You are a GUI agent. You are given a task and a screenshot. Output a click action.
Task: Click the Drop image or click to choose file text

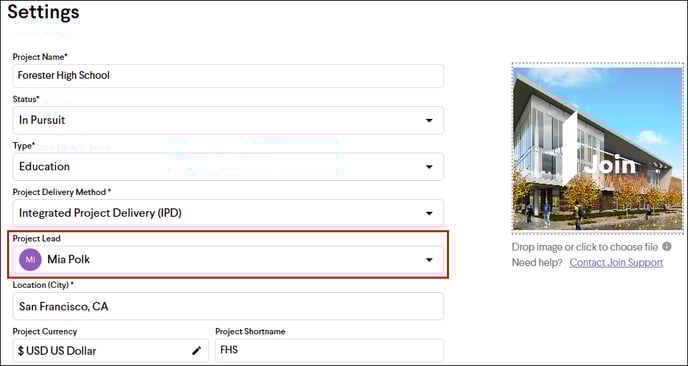pos(585,247)
